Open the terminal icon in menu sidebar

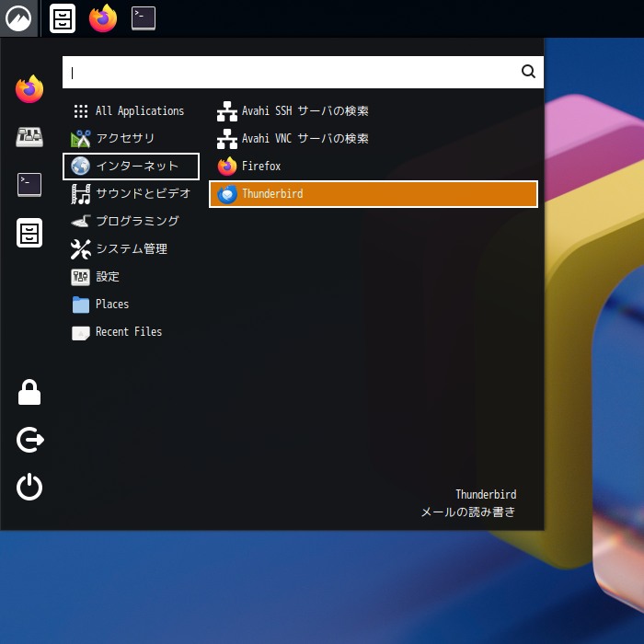[x=29, y=184]
